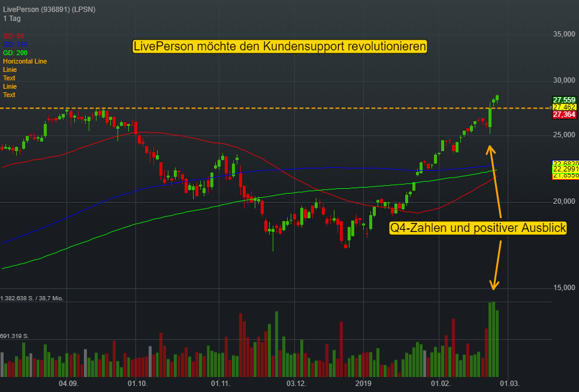Click the red price label 27,364

(564, 114)
